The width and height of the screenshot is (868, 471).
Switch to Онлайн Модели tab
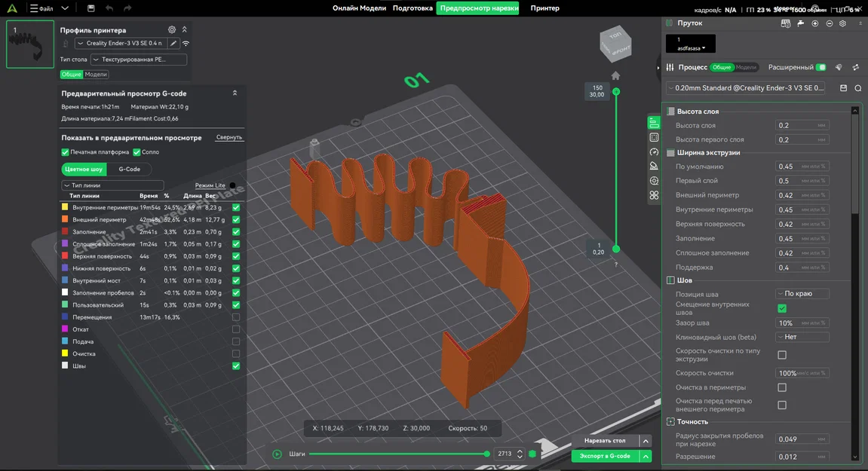pos(359,8)
